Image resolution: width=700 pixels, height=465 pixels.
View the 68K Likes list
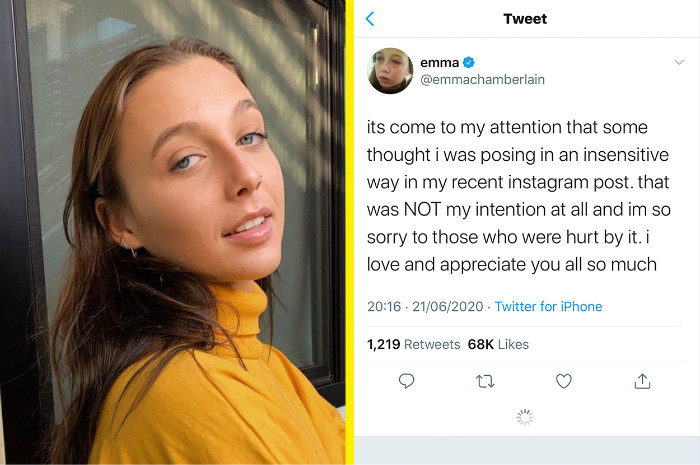[x=498, y=344]
